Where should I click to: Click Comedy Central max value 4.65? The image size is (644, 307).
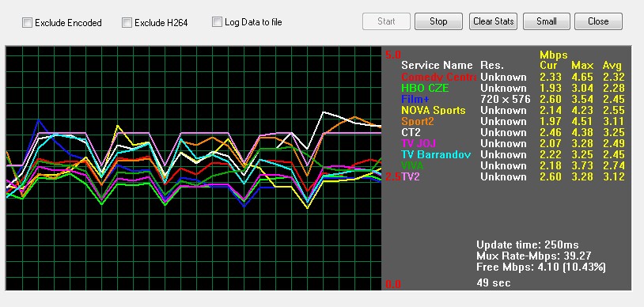tap(582, 77)
